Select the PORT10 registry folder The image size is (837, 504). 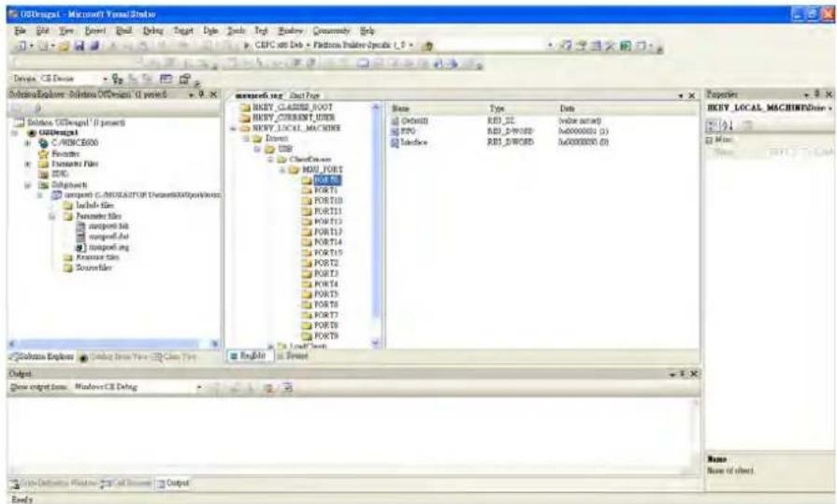coord(327,201)
